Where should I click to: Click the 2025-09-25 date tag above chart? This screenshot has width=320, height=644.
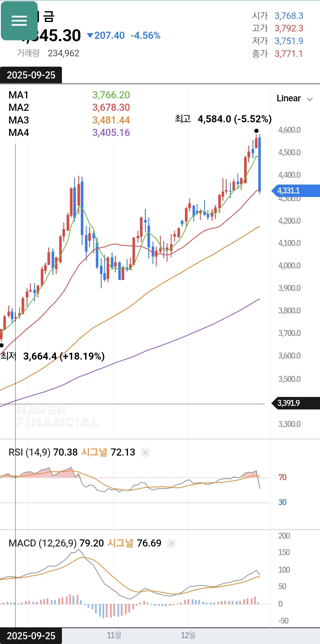coord(31,75)
